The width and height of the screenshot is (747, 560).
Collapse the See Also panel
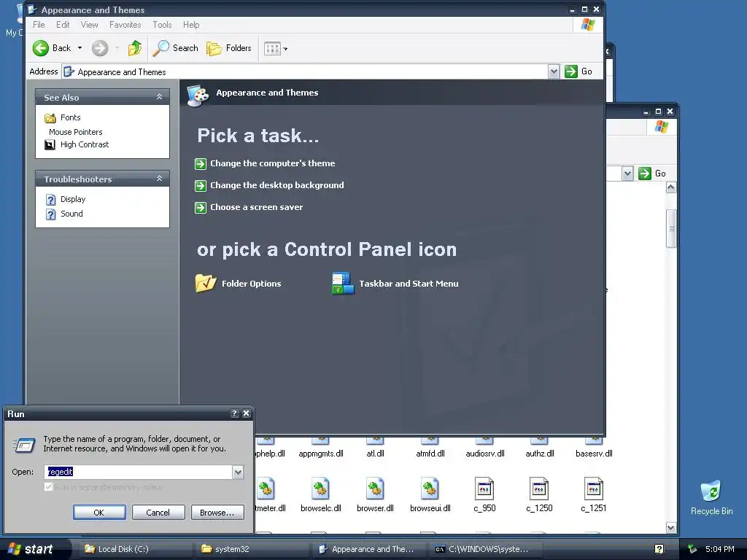click(159, 97)
